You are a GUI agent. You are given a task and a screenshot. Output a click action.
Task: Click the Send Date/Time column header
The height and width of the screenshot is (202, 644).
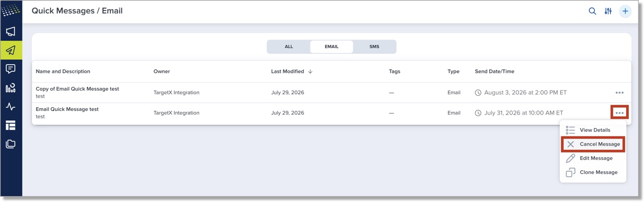click(x=494, y=71)
